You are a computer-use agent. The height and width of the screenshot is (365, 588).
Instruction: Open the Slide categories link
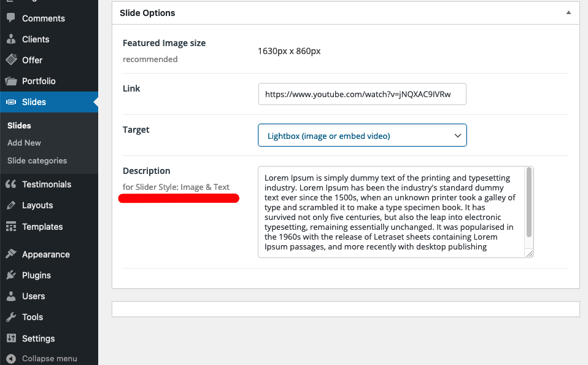pyautogui.click(x=37, y=160)
